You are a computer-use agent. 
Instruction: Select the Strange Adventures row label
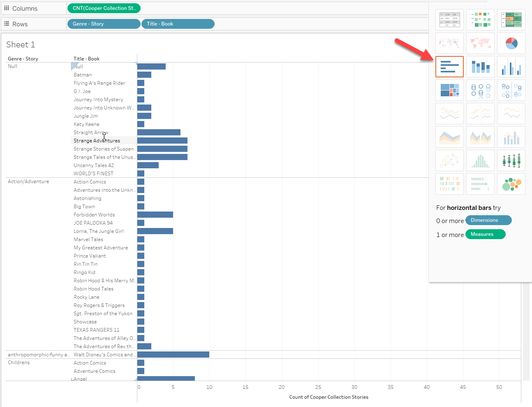[97, 141]
